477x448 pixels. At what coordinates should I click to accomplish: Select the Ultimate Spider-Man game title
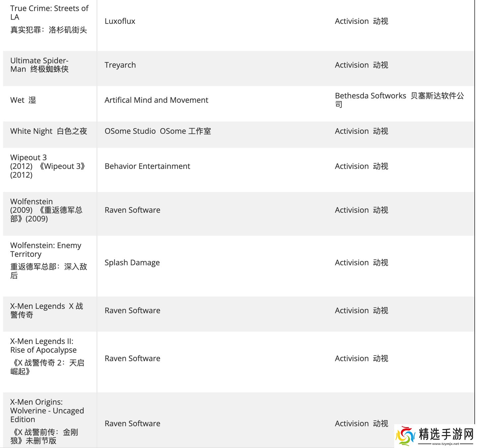tap(39, 65)
